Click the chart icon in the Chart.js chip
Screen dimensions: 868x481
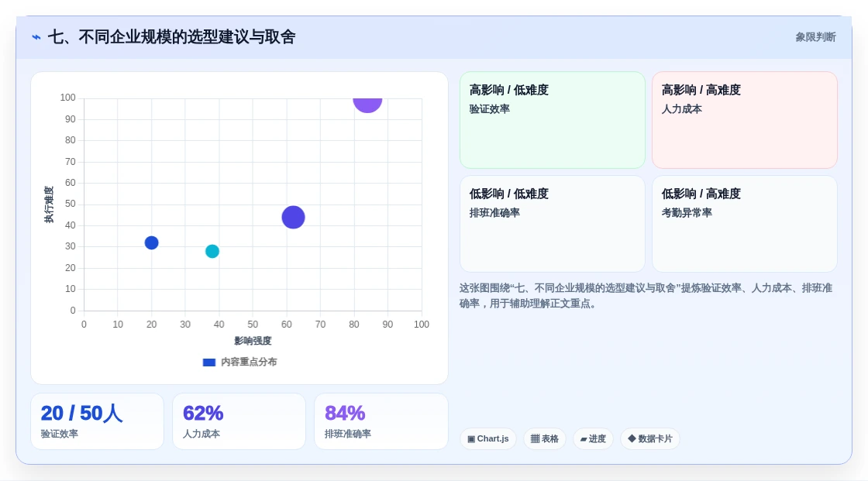(x=471, y=439)
